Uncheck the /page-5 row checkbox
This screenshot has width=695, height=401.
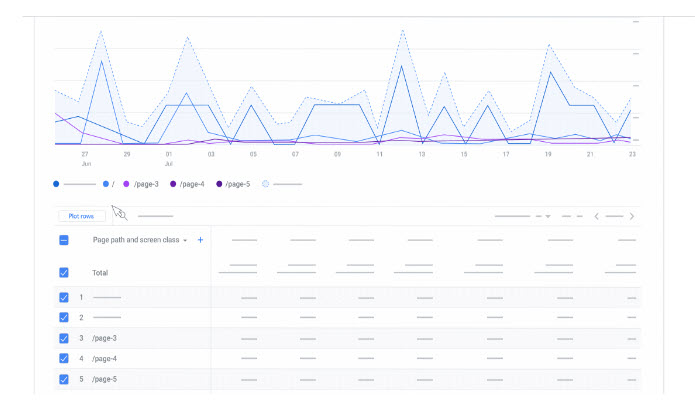click(x=64, y=379)
